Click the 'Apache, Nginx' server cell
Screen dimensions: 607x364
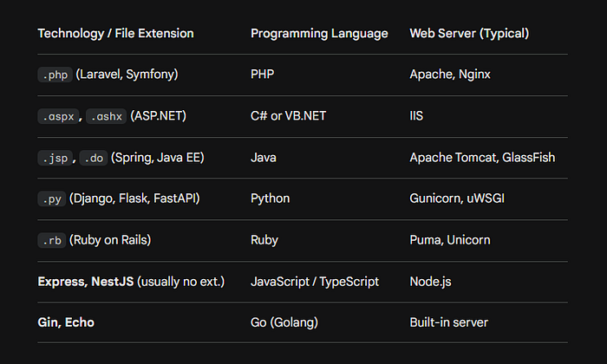(x=450, y=75)
